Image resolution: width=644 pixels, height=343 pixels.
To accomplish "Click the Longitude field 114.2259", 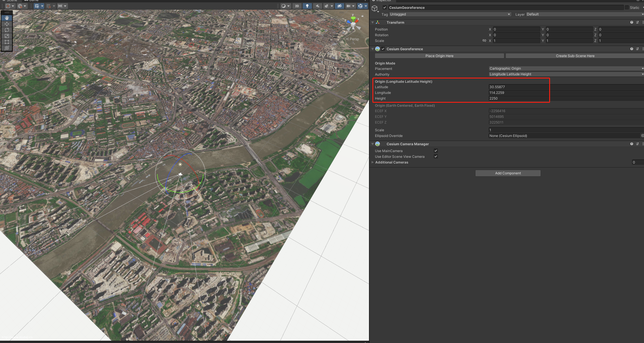I will tap(566, 93).
